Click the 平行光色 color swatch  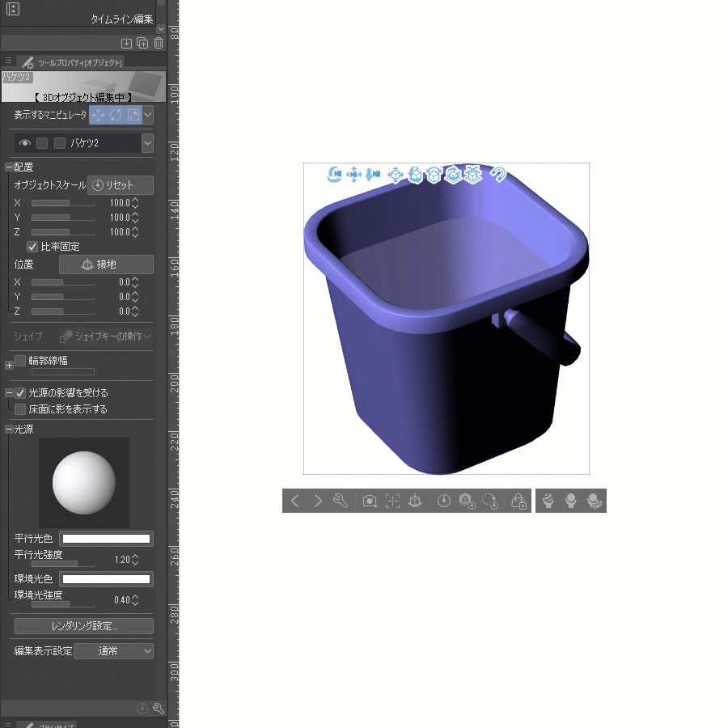point(105,538)
